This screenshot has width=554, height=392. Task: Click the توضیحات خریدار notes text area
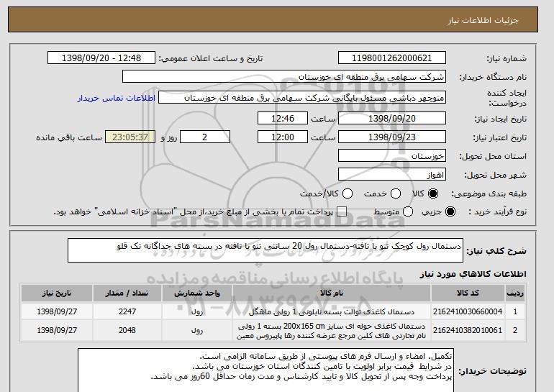click(265, 370)
